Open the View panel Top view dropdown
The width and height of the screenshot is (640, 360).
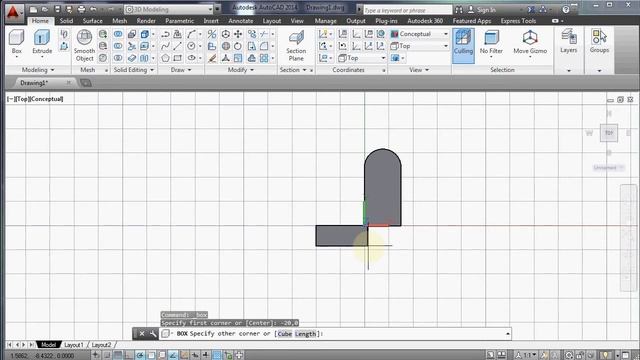tap(420, 46)
